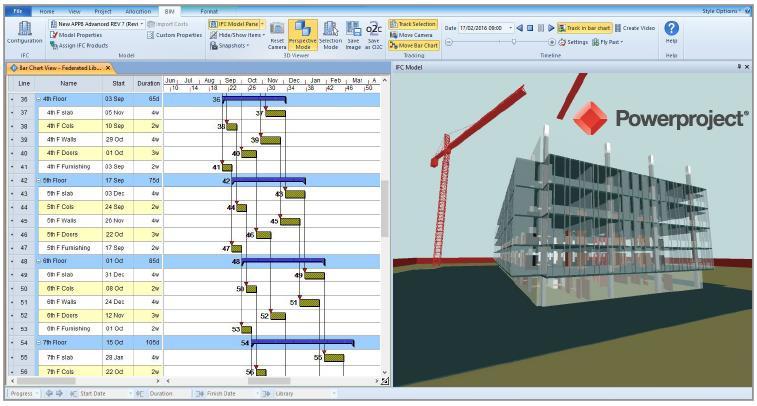Collapse the 4th Floor summary task
This screenshot has height=406, width=757.
(39, 99)
